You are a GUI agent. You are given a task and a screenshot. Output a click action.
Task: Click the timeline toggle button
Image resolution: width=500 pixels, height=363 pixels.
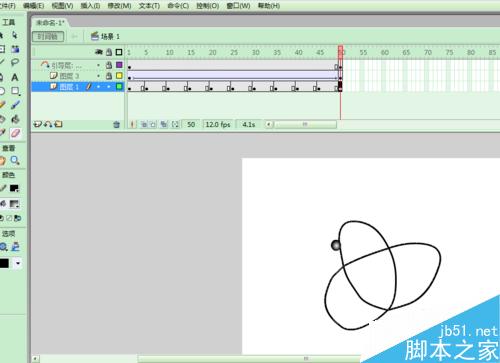(48, 36)
